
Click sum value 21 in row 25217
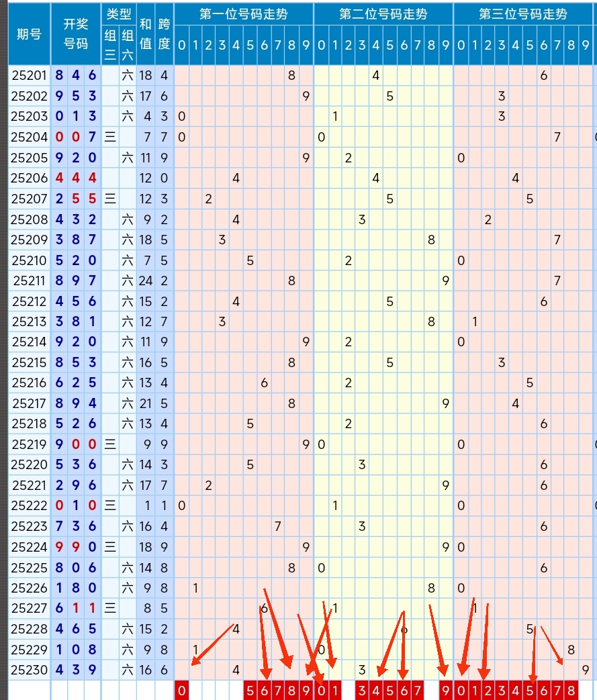pyautogui.click(x=145, y=403)
